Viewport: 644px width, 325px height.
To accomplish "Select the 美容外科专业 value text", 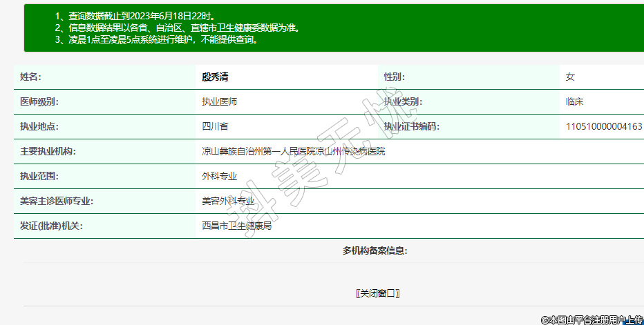I will coord(228,201).
